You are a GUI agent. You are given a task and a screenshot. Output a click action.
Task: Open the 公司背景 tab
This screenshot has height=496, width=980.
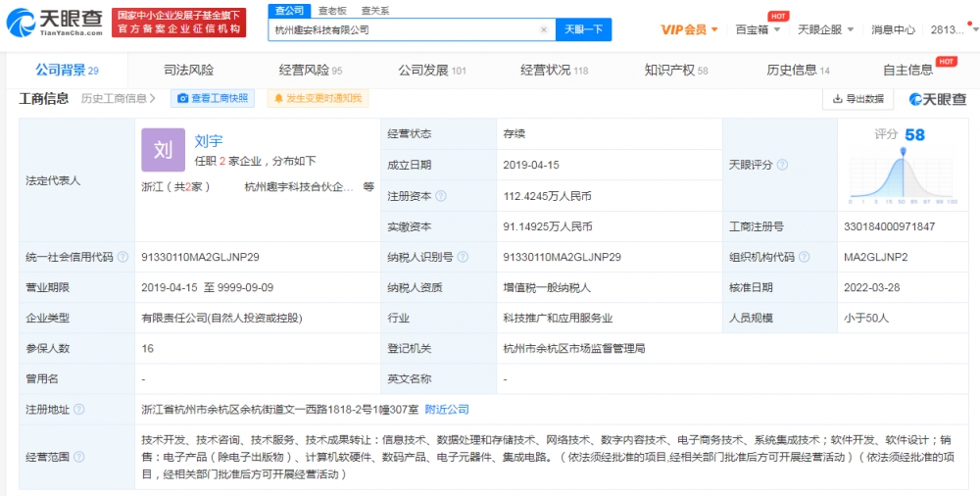[67, 71]
